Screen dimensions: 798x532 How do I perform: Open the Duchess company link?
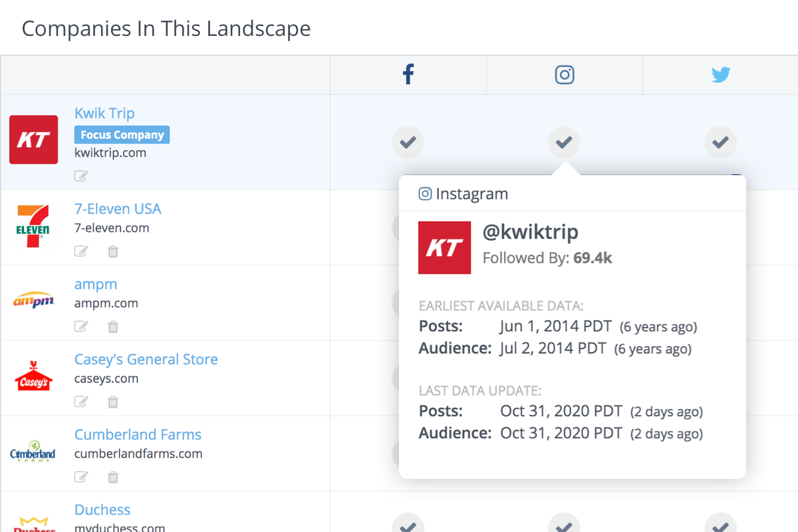[102, 510]
